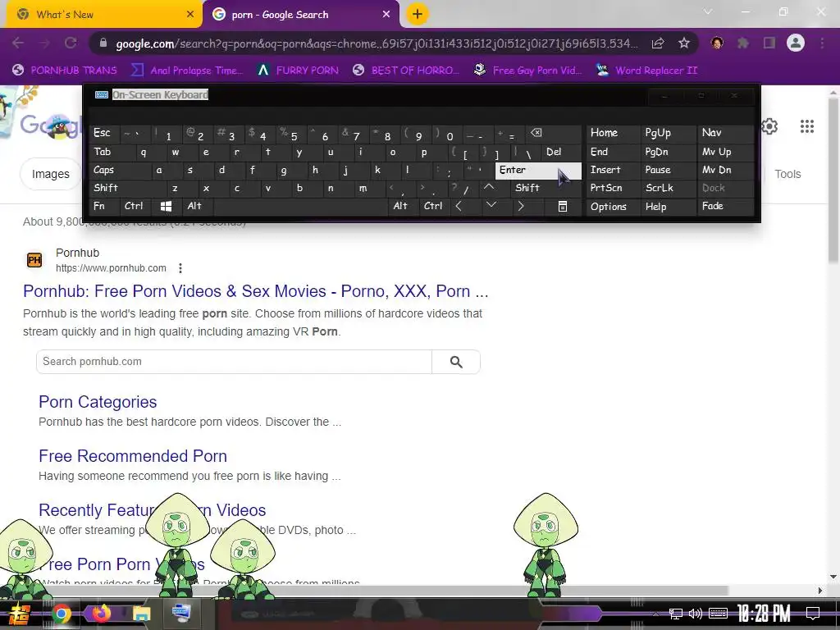Click the Del key on the On-Screen Keyboard

click(562, 152)
